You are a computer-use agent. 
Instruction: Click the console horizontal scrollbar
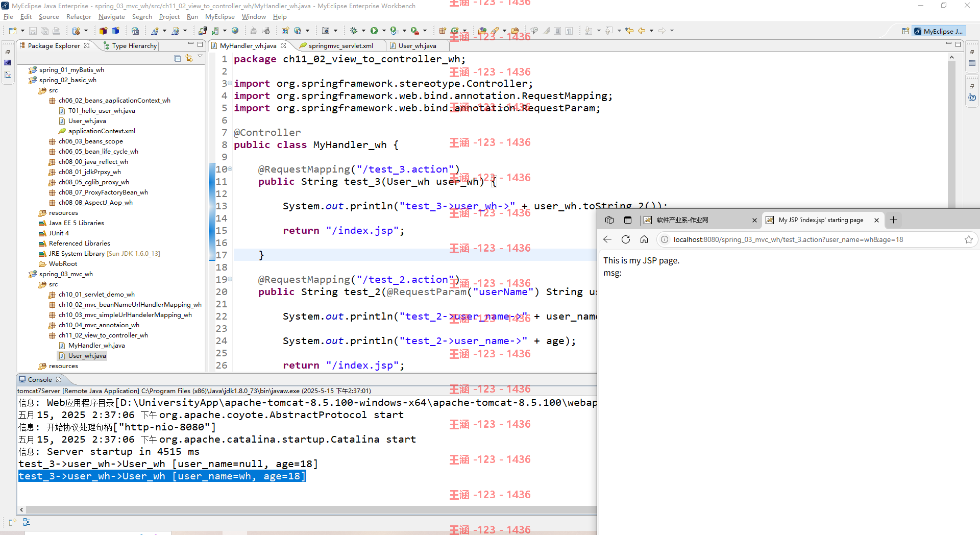tap(311, 509)
